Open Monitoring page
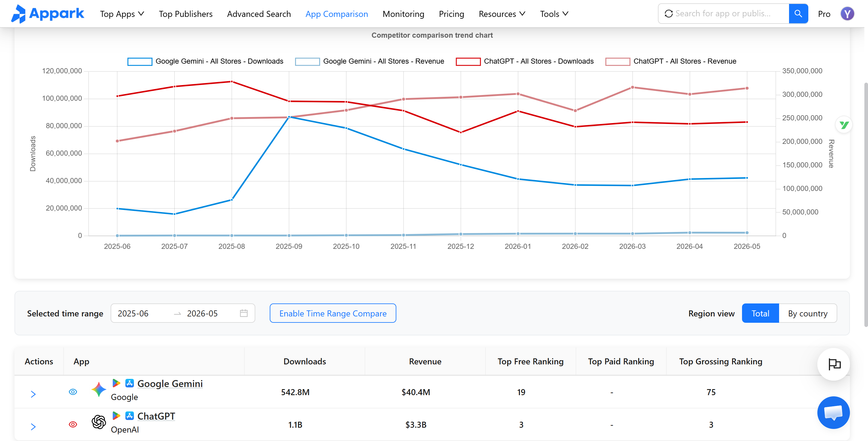The image size is (868, 441). (x=403, y=14)
